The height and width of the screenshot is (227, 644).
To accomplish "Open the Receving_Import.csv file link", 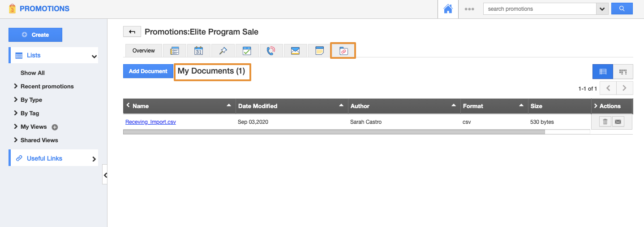I will click(x=150, y=122).
